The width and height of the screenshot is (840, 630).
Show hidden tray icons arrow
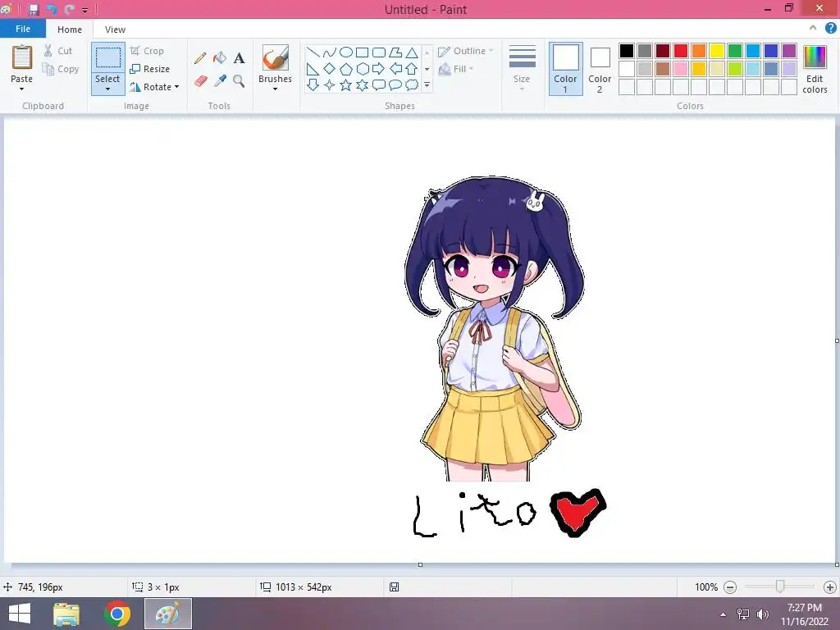point(724,614)
